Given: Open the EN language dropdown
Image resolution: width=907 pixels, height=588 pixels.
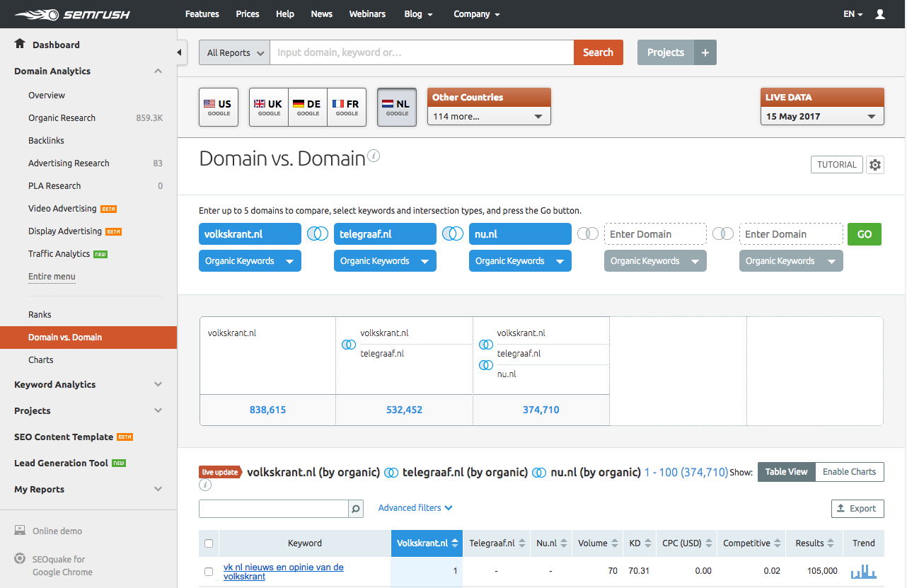Looking at the screenshot, I should 853,14.
